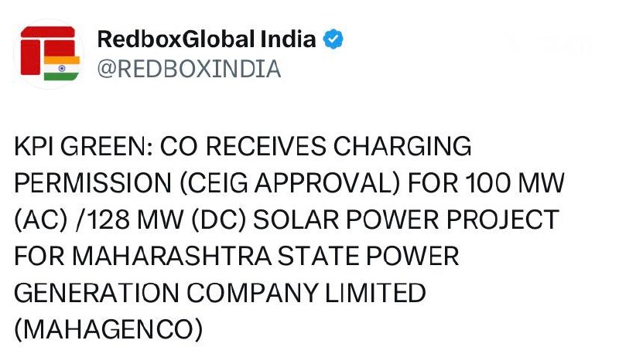Image resolution: width=619 pixels, height=364 pixels.
Task: Click the text (MAHAGENCO)
Action: [108, 330]
